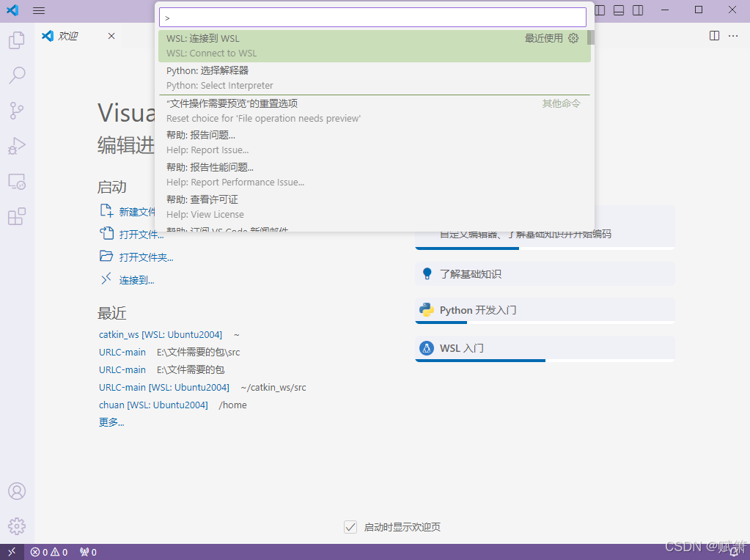Open the WSL 入门 walkthrough

point(545,348)
